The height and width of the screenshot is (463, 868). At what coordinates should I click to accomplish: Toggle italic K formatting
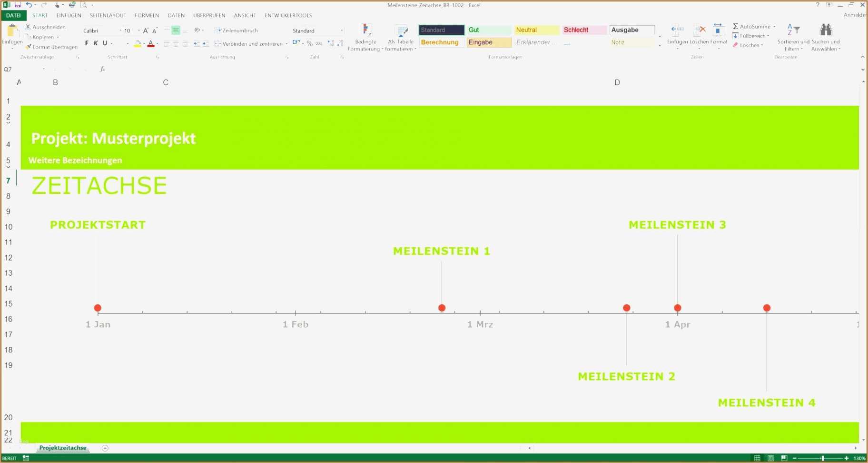tap(96, 43)
